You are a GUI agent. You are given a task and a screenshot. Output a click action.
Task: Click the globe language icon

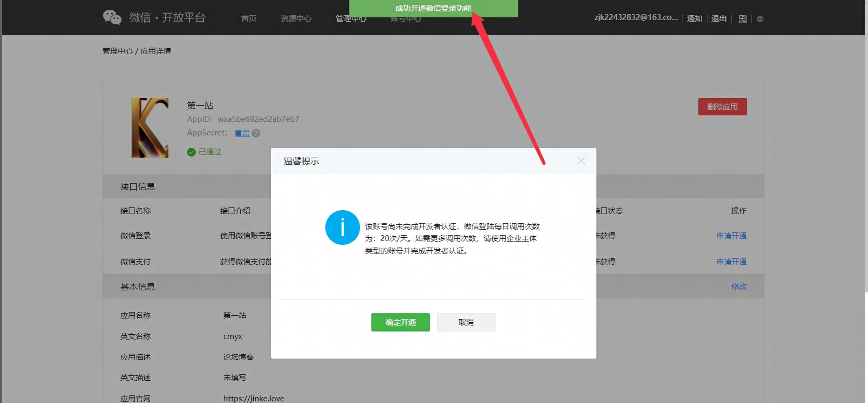[760, 18]
